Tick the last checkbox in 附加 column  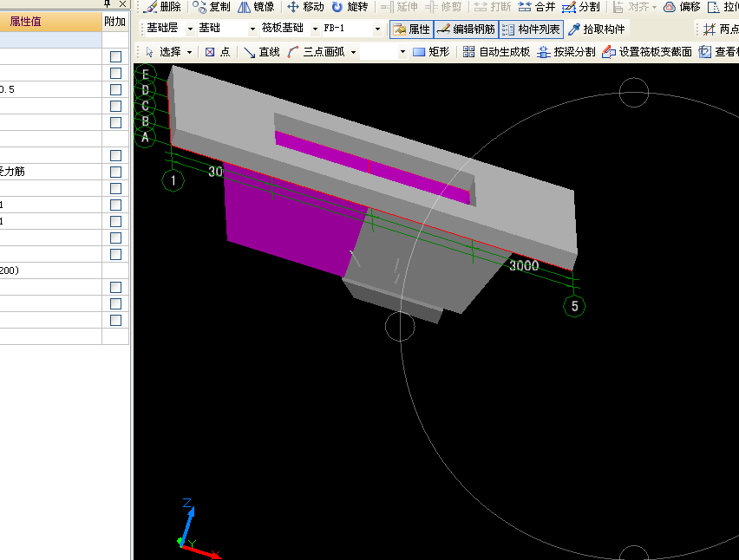[115, 320]
